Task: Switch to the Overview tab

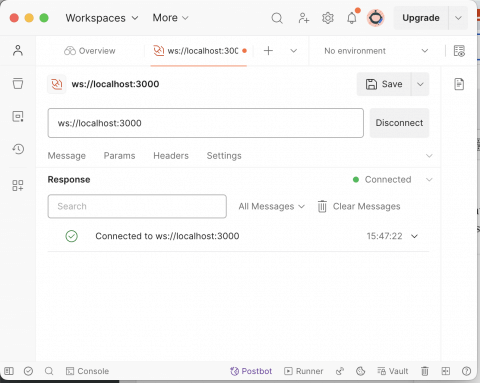Action: (90, 51)
